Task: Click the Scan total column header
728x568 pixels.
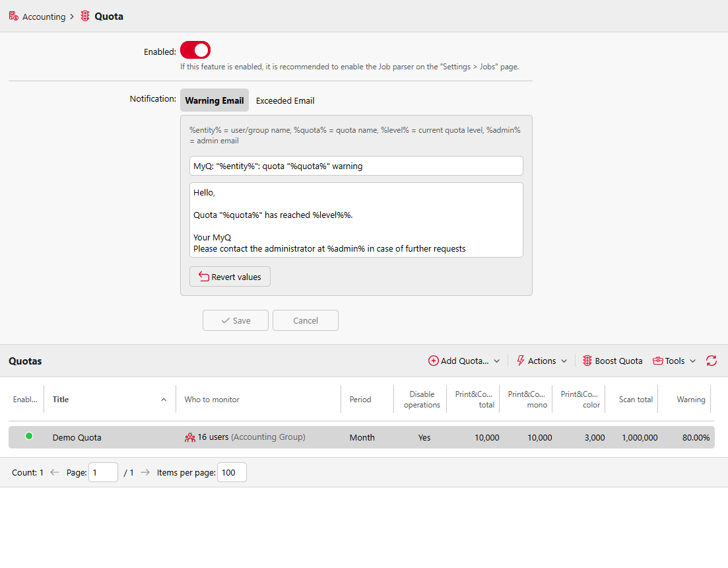Action: tap(636, 400)
